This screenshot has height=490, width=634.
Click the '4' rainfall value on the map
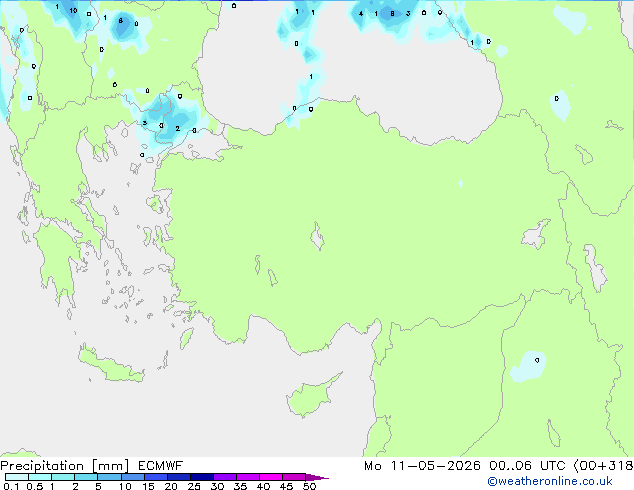coord(361,14)
